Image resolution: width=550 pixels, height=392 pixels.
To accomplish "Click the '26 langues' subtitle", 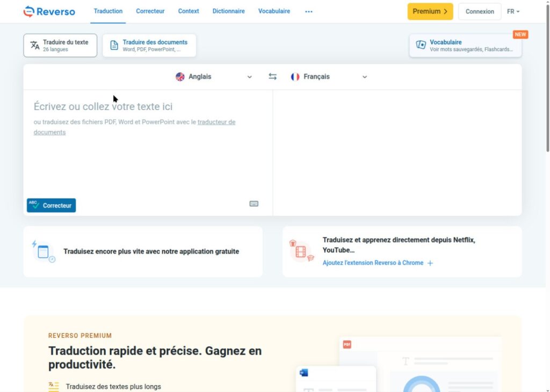I will [x=55, y=49].
